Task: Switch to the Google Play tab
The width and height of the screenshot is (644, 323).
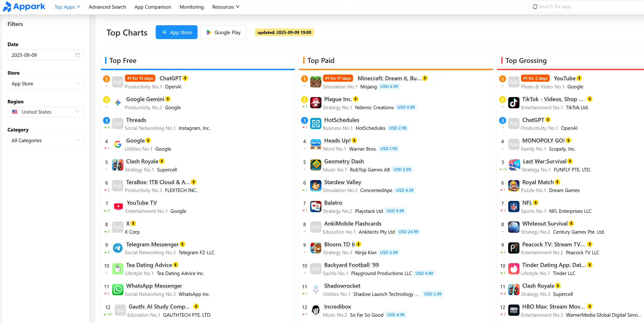Action: [x=223, y=32]
